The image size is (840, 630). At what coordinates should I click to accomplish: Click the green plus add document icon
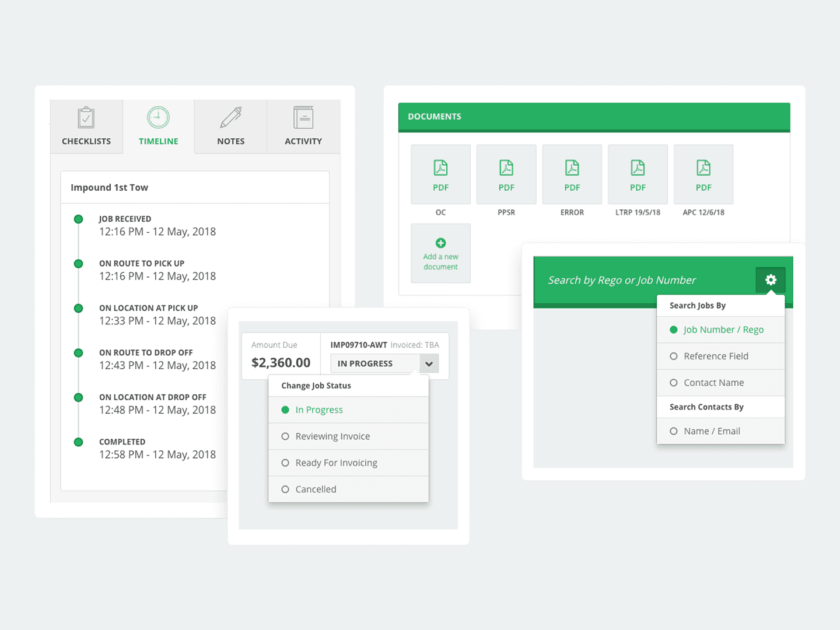point(440,243)
